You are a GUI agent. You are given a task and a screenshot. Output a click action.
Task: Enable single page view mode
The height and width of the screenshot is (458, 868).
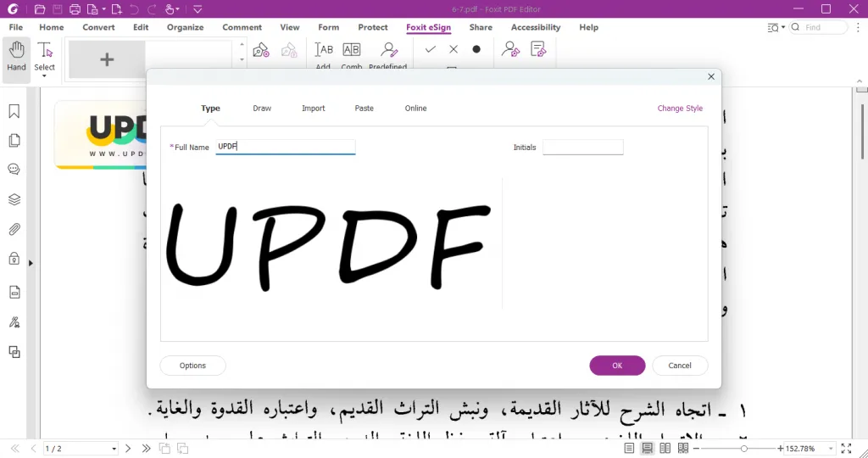tap(630, 448)
